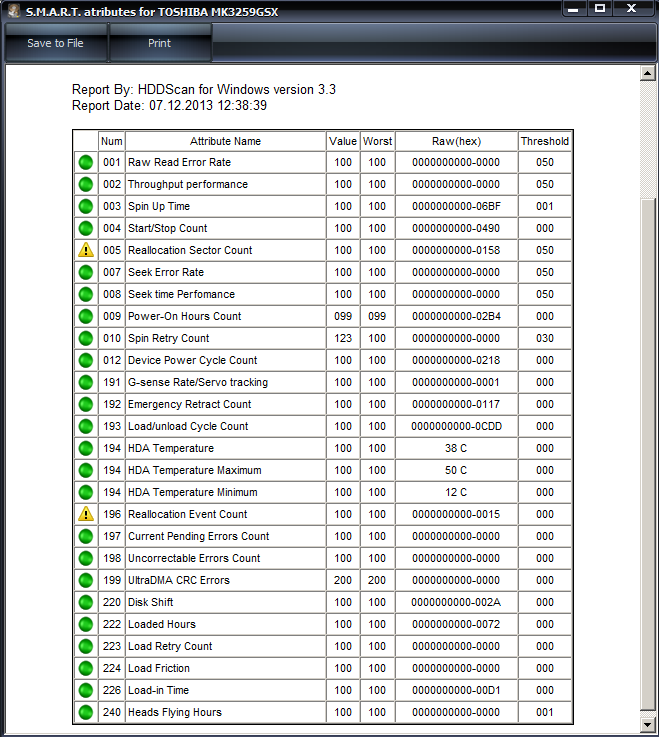Viewport: 659px width, 737px height.
Task: Click green status icon for HDA Temperature Maximum
Action: point(86,470)
